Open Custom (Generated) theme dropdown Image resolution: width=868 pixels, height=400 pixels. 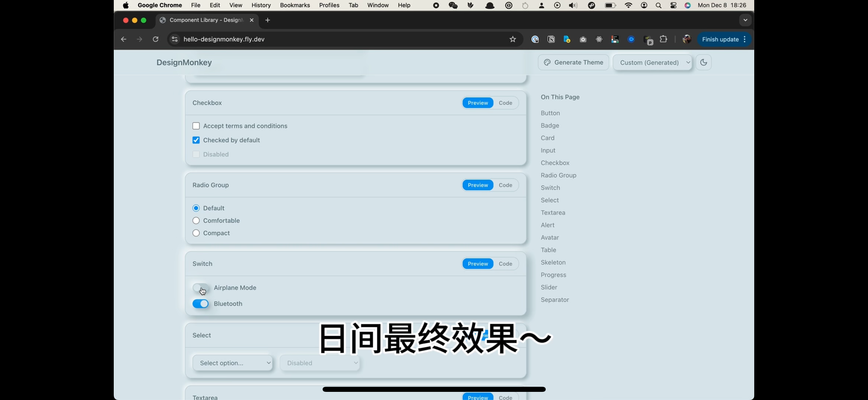point(652,62)
